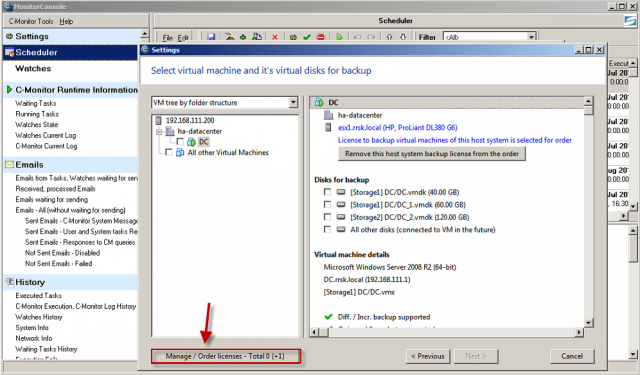Open Not Sent Emails - Failed
Screen dimensions: 640x375
pyautogui.click(x=58, y=264)
